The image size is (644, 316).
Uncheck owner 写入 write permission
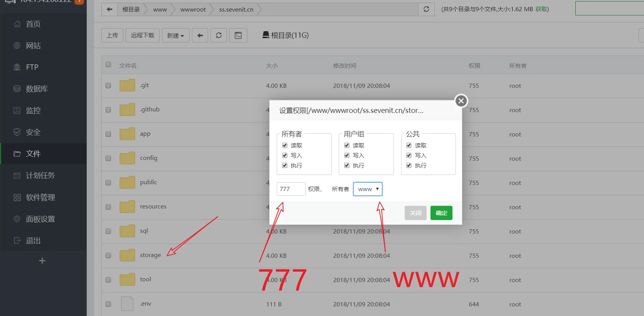[x=285, y=155]
